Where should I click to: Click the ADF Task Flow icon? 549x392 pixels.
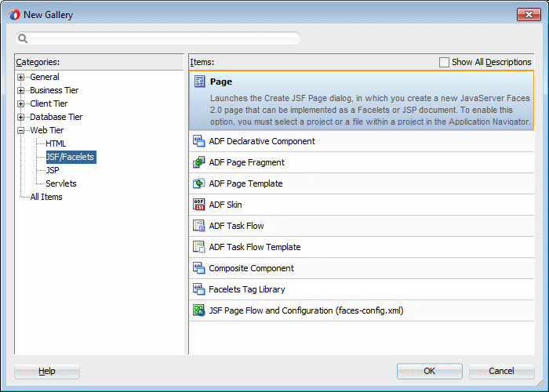click(x=199, y=226)
